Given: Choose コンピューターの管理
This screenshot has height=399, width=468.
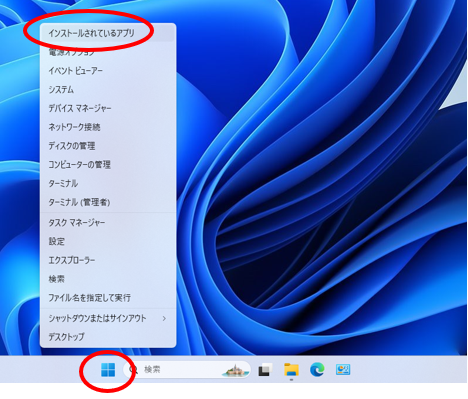Looking at the screenshot, I should 108,164.
